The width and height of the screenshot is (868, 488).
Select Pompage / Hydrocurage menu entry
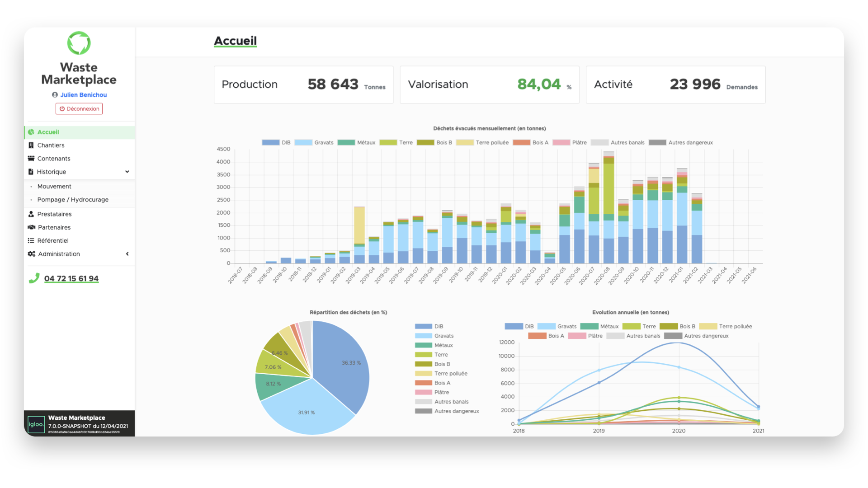(73, 200)
